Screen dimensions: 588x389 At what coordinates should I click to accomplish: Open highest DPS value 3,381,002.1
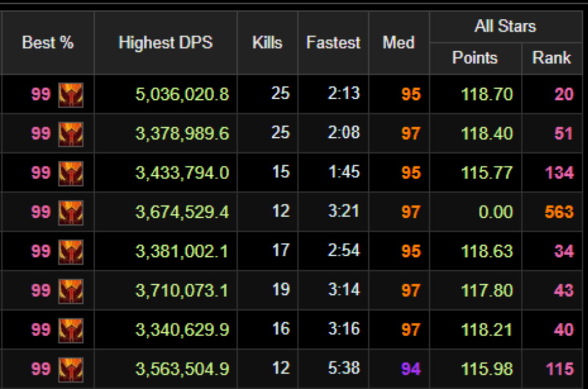[182, 251]
